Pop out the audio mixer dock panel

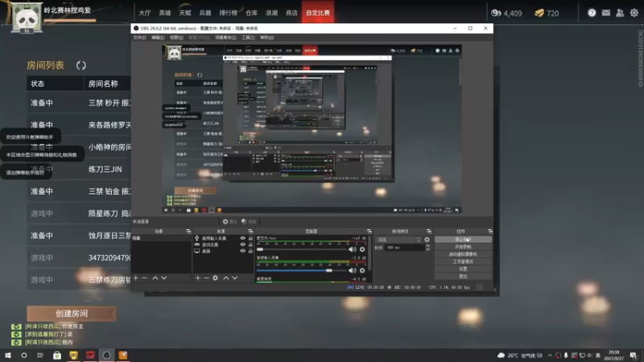[369, 232]
